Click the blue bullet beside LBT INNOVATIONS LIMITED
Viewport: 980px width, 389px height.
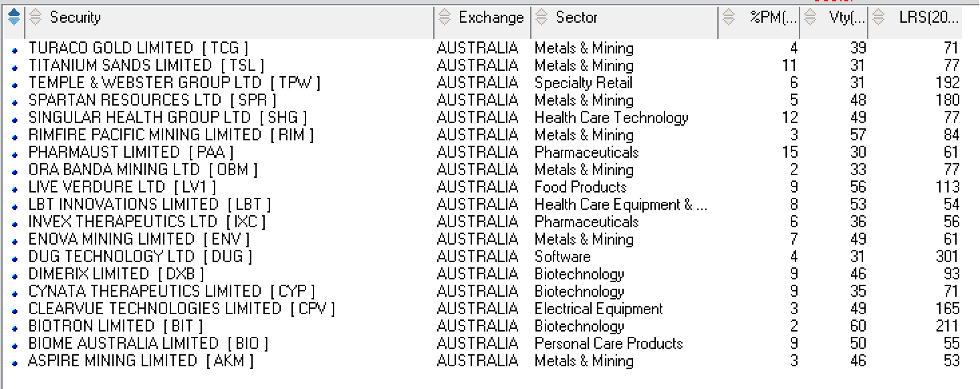tap(15, 207)
